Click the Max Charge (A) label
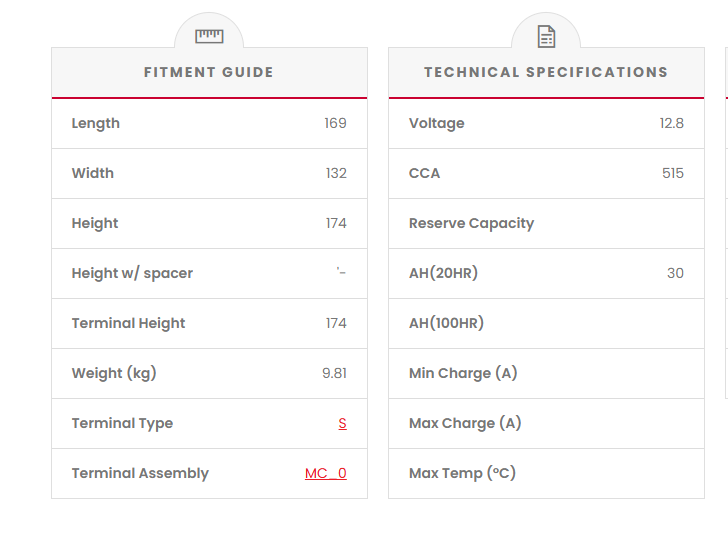 pos(465,423)
